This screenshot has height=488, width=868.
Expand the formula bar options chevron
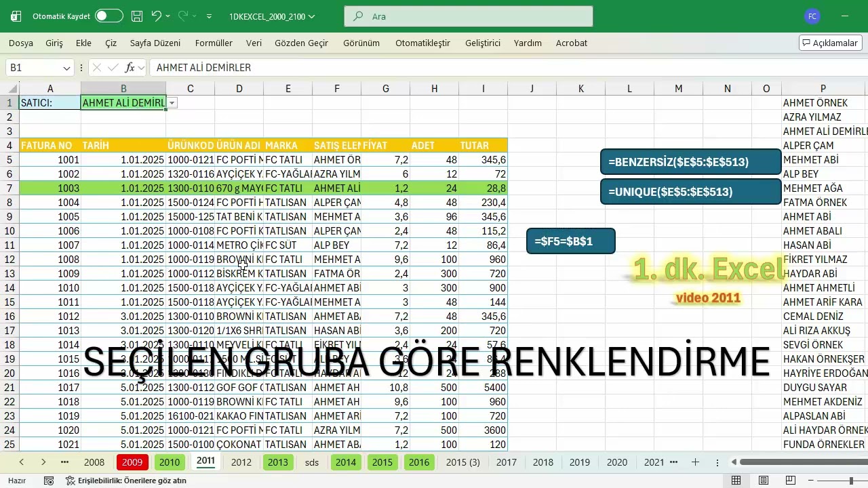141,68
